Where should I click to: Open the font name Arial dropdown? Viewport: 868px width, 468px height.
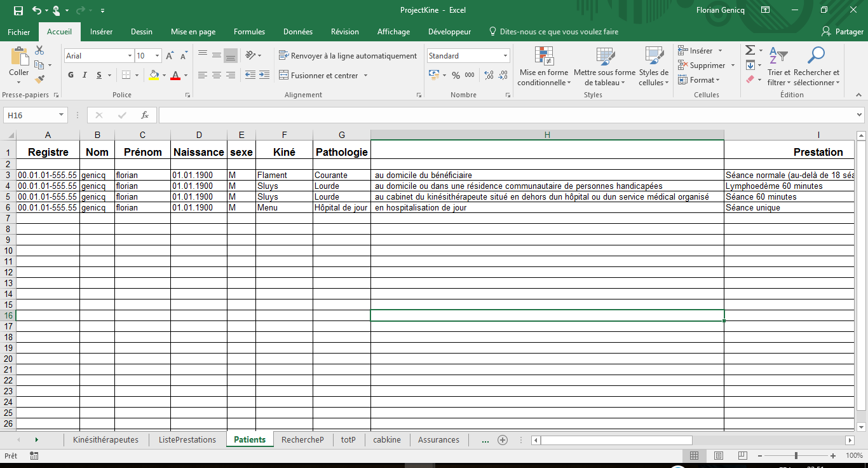click(x=130, y=56)
